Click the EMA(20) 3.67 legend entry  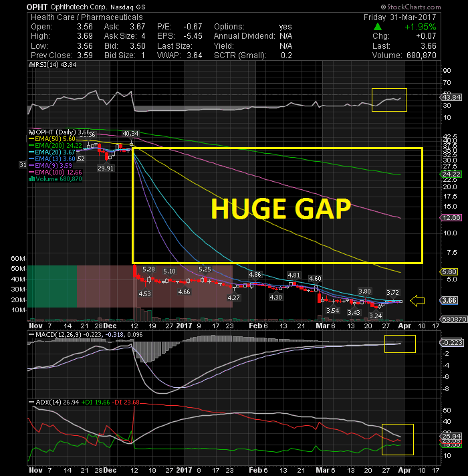(x=52, y=152)
